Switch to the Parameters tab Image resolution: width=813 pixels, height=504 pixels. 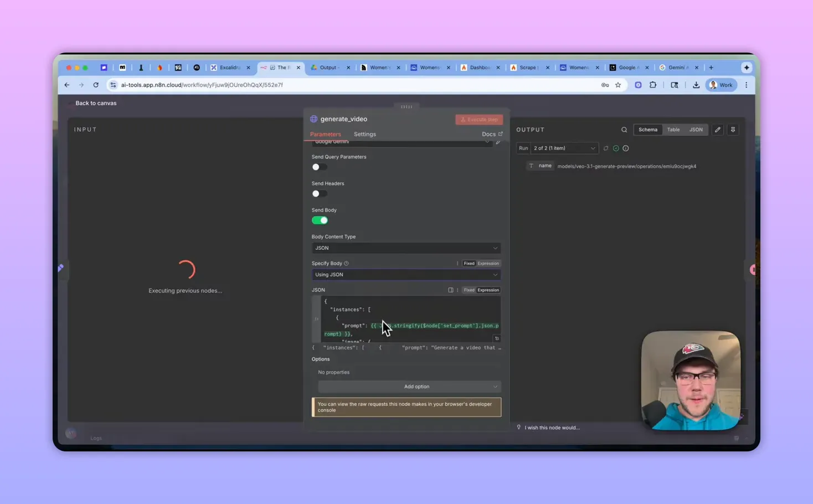click(x=326, y=134)
